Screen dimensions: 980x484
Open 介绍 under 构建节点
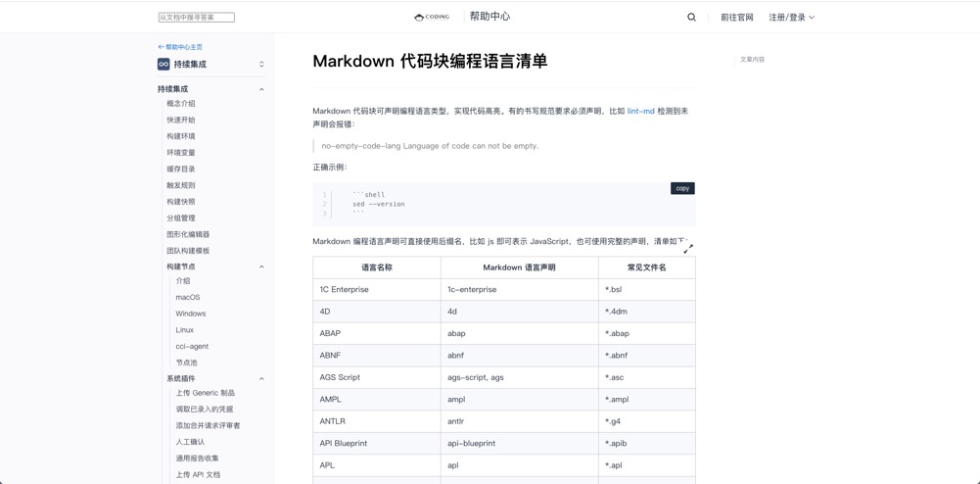tap(182, 281)
